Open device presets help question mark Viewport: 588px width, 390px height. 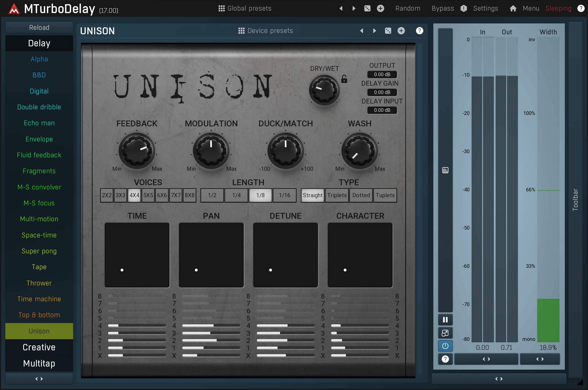[419, 31]
